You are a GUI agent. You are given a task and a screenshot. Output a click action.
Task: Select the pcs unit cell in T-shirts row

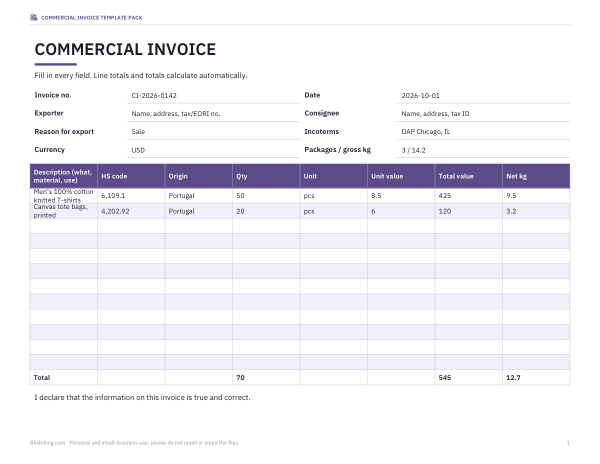pyautogui.click(x=334, y=196)
